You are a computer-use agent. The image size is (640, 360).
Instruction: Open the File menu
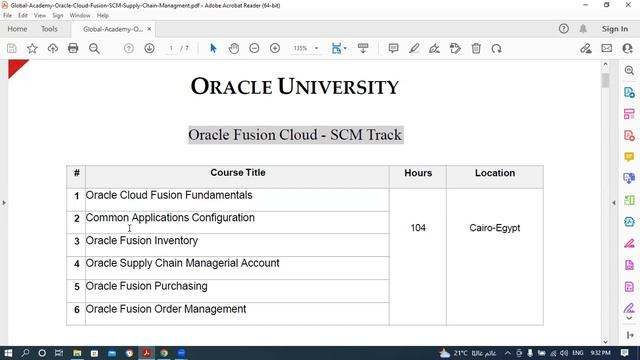coord(7,16)
